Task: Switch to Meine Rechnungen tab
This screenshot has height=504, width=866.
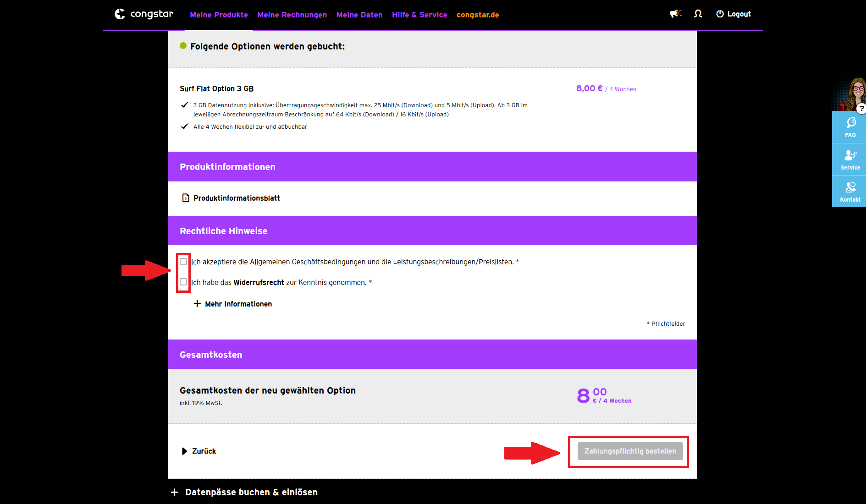Action: (x=292, y=15)
